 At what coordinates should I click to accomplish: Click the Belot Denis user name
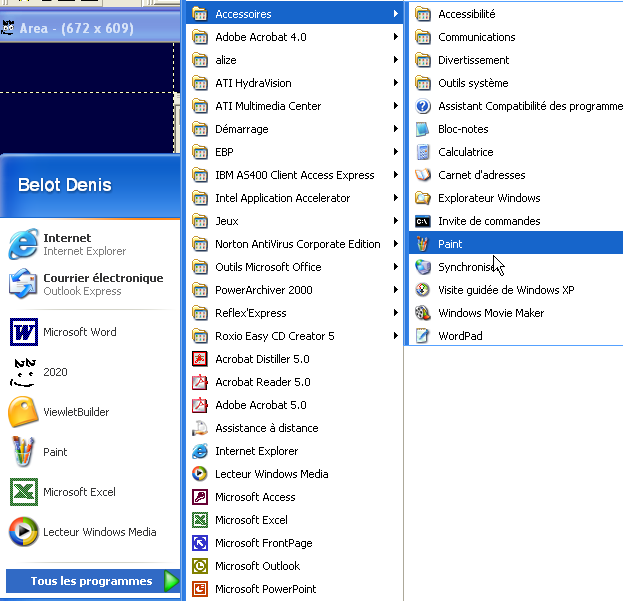(65, 185)
